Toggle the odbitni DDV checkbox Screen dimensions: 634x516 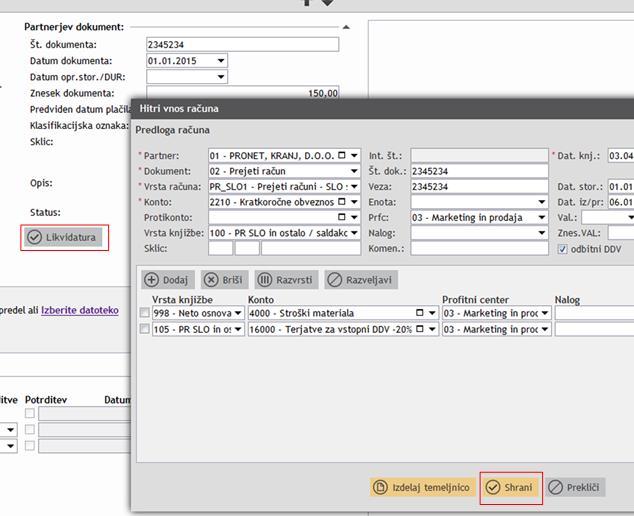point(562,249)
